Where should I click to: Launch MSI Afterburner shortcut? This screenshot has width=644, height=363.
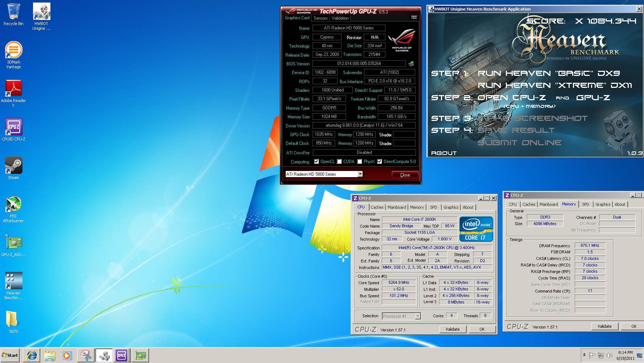tap(13, 209)
